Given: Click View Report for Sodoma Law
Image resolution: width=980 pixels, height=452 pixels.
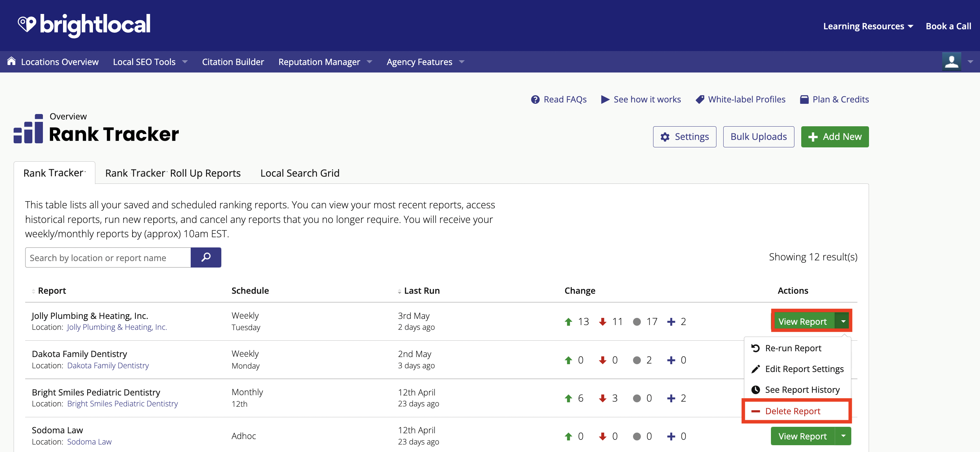Looking at the screenshot, I should tap(803, 436).
